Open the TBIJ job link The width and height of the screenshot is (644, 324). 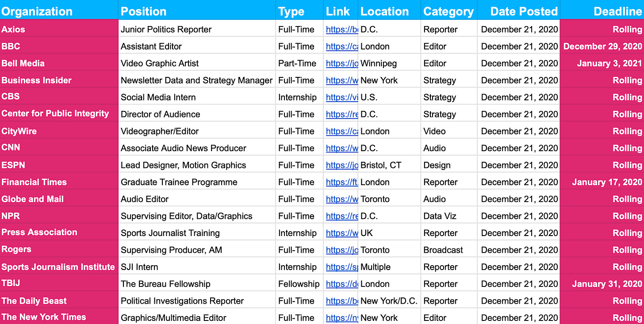[342, 284]
